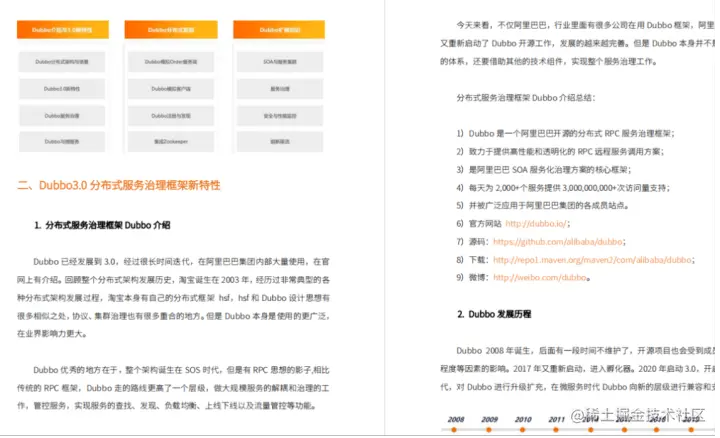Click subheading 2. Dubbo 发展历程
The image size is (720, 438).
[x=494, y=314]
